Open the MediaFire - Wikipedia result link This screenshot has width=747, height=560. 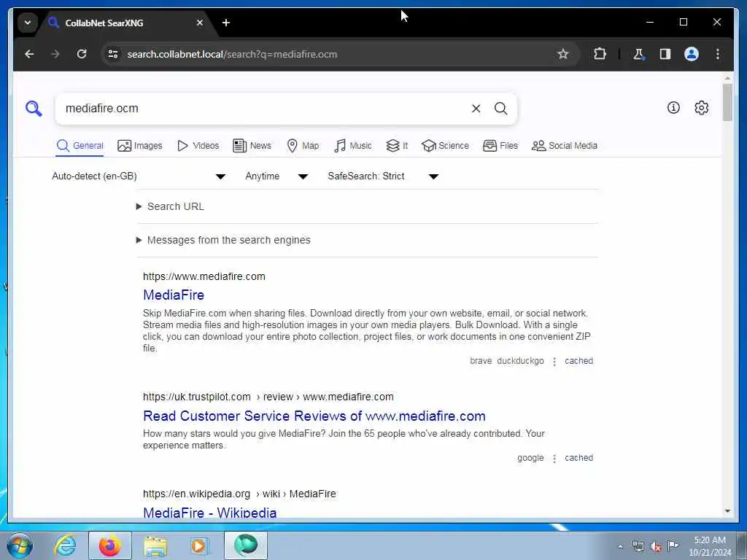coord(209,512)
